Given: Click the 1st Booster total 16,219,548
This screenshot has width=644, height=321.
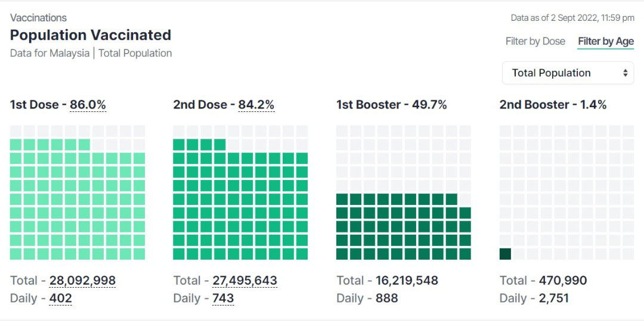Looking at the screenshot, I should (407, 281).
